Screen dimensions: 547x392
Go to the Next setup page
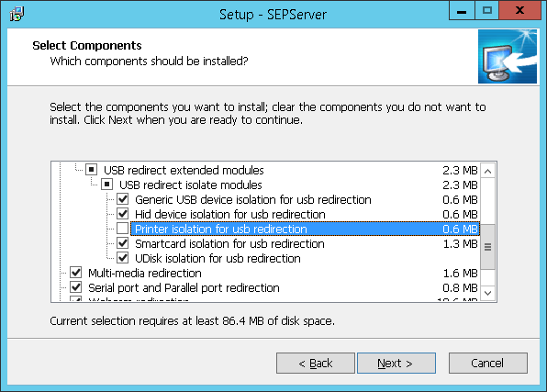pos(396,363)
